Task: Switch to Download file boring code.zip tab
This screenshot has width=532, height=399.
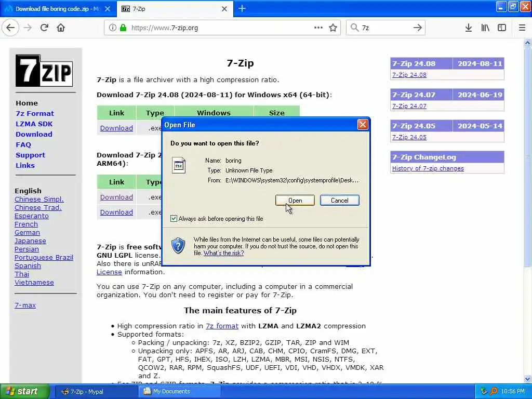Action: pos(58,9)
